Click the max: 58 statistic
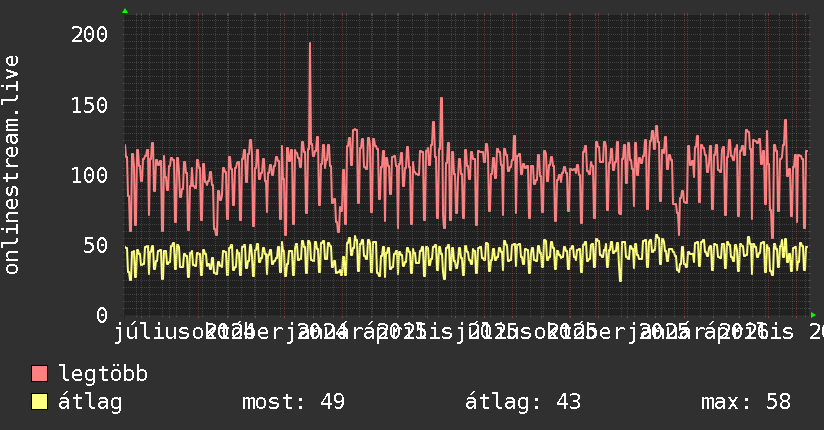Screen dimensions: 824x430 pyautogui.click(x=746, y=402)
